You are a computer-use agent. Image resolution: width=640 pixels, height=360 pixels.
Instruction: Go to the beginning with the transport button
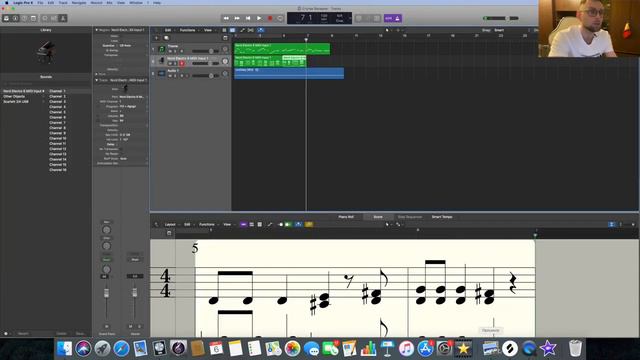[248, 18]
